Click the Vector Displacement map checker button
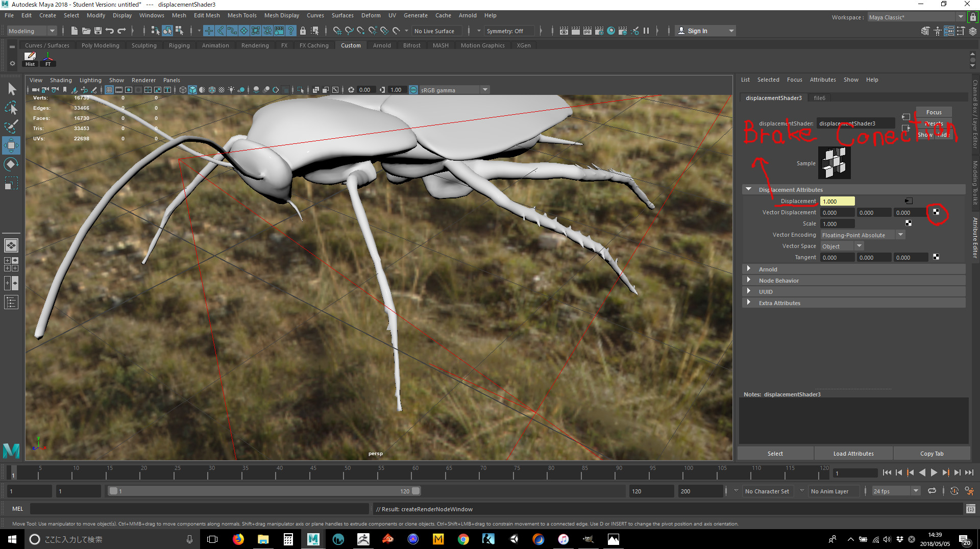 point(936,212)
